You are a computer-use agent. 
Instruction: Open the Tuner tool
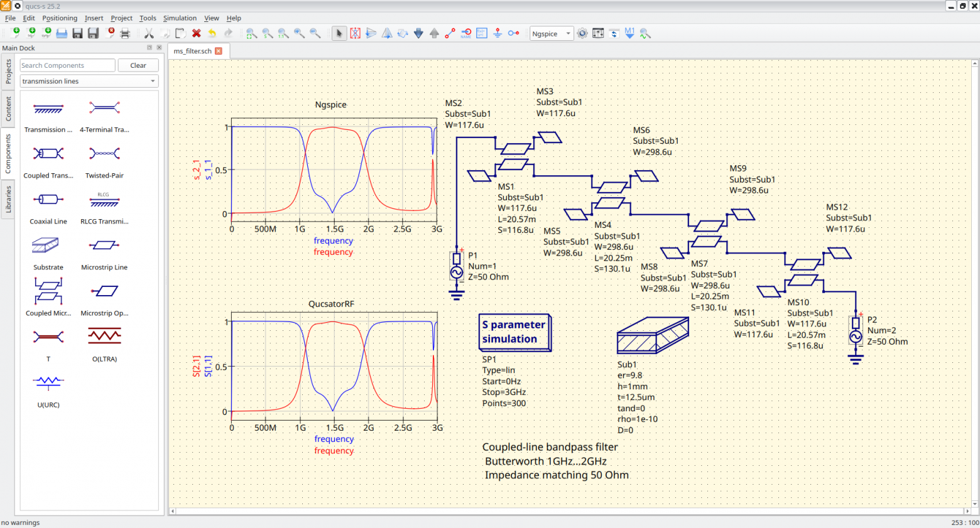tap(598, 33)
